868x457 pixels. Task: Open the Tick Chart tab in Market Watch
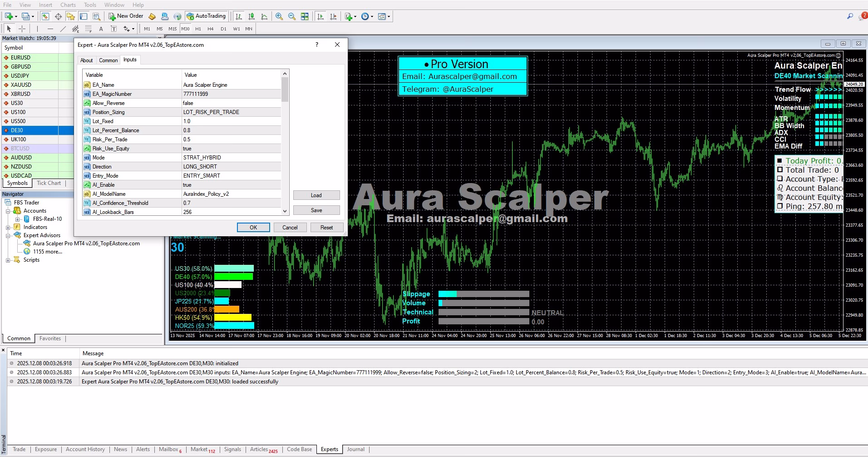click(49, 183)
